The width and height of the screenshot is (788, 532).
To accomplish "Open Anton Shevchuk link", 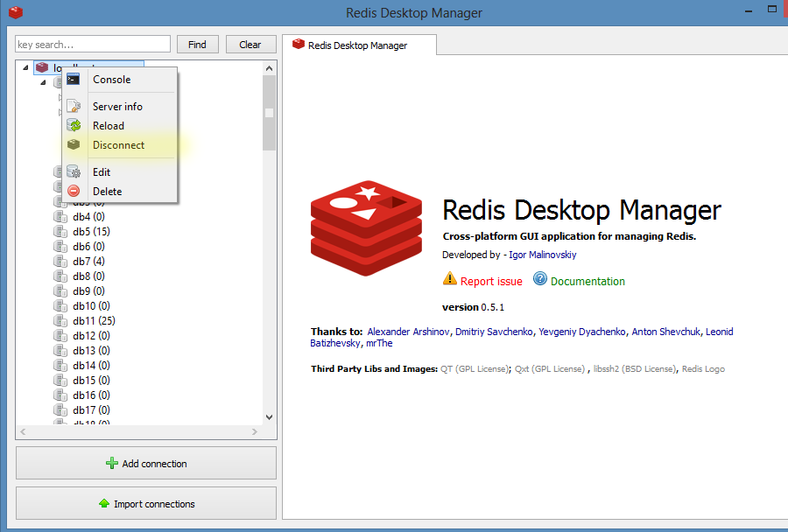I will (665, 332).
